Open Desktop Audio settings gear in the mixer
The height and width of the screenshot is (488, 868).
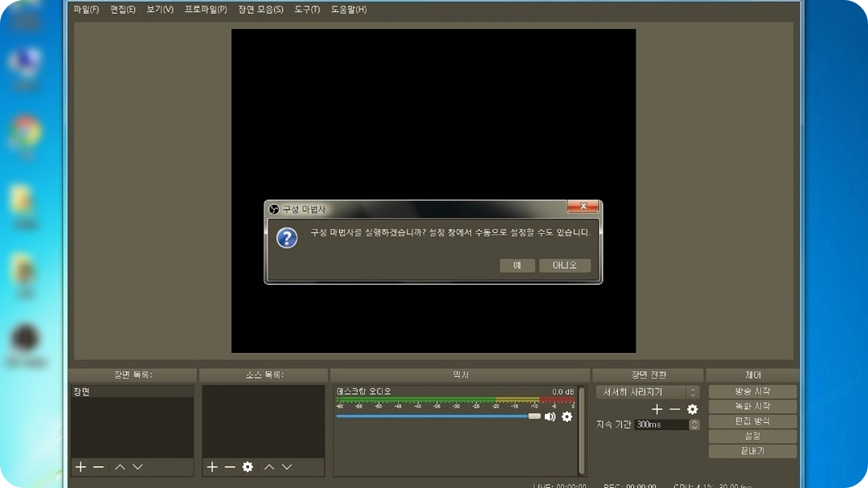pyautogui.click(x=567, y=417)
